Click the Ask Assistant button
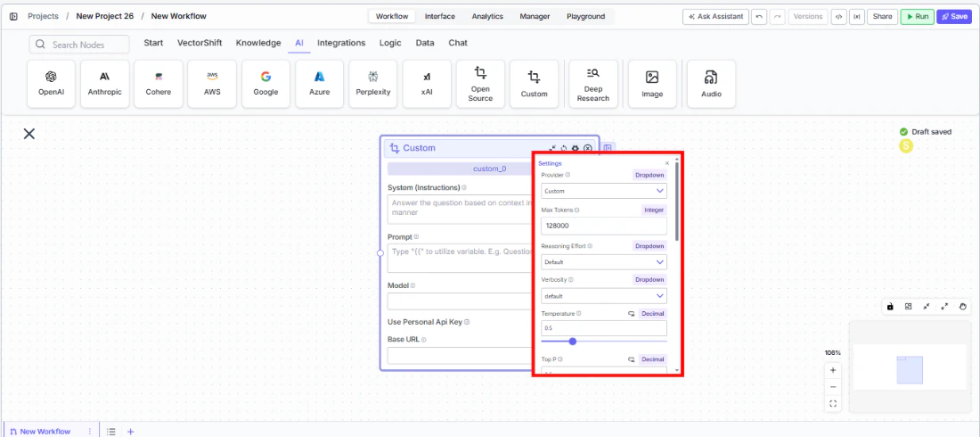 (715, 17)
